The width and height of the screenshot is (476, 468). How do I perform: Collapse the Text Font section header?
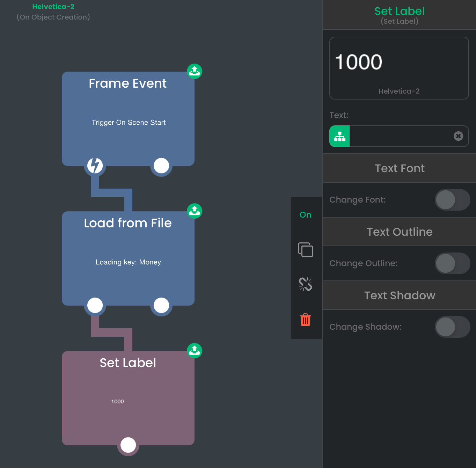(x=400, y=168)
